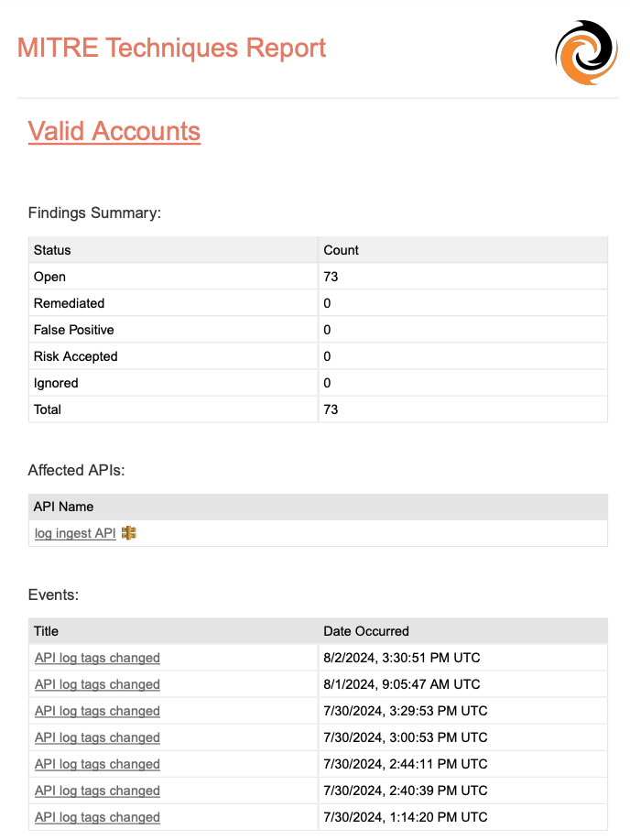Click the Title column header in Events

click(x=46, y=631)
